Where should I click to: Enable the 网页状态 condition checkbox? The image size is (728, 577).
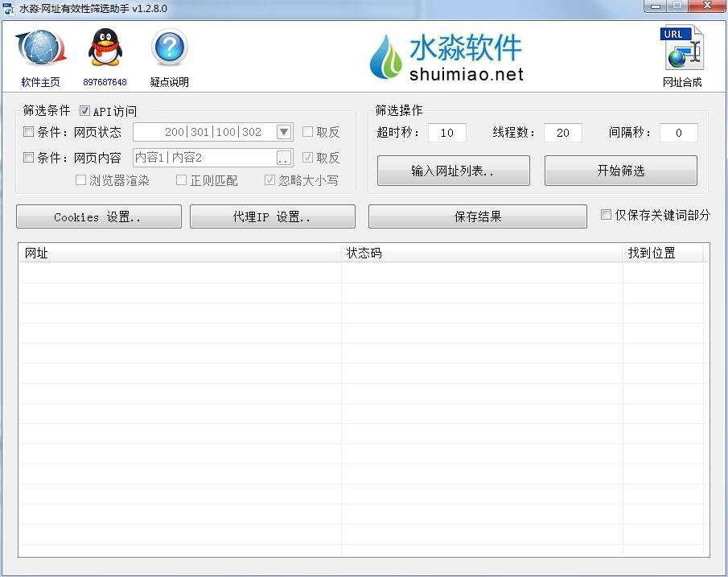[29, 132]
